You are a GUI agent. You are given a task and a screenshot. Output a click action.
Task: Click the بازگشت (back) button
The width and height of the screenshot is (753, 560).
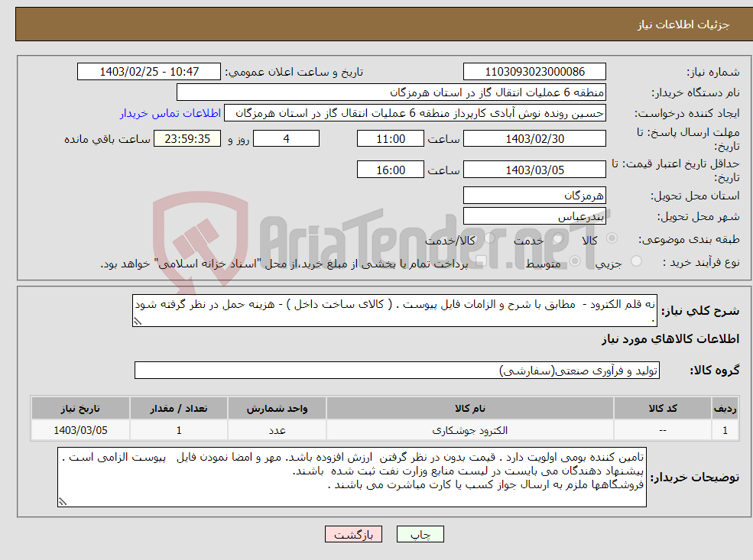pyautogui.click(x=353, y=534)
